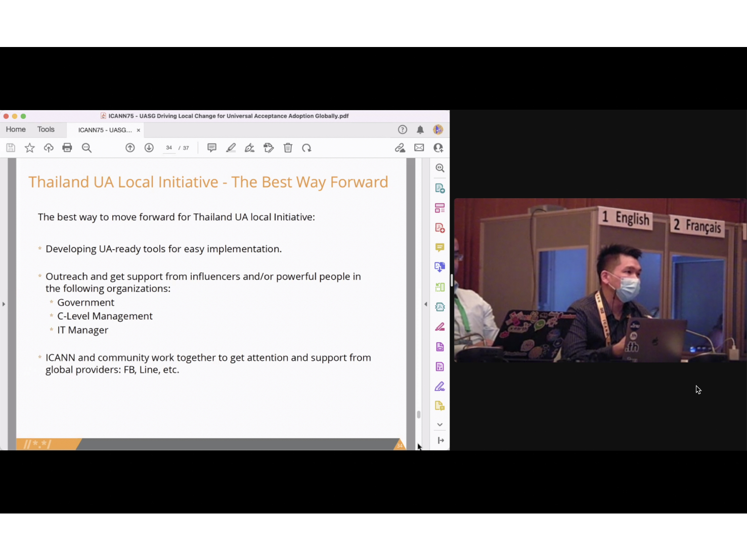Collapse the right tools pane with arrow-bar icon

pos(441,440)
